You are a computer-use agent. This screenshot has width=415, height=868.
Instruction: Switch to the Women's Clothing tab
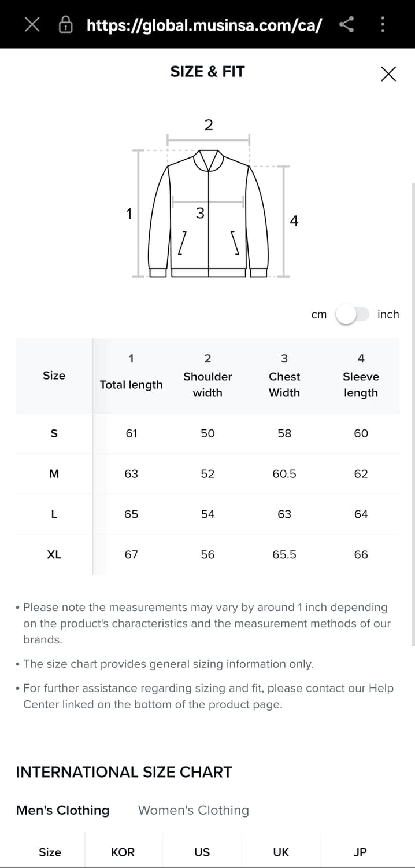pos(193,810)
